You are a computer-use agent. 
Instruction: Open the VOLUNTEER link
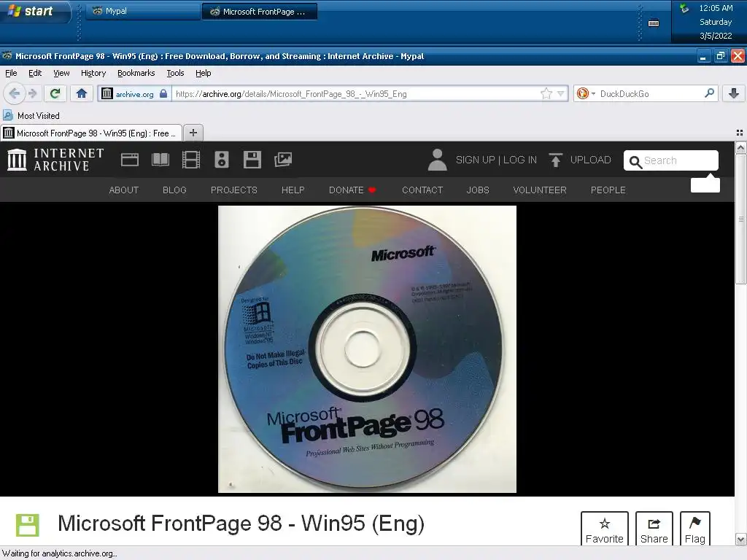[540, 190]
